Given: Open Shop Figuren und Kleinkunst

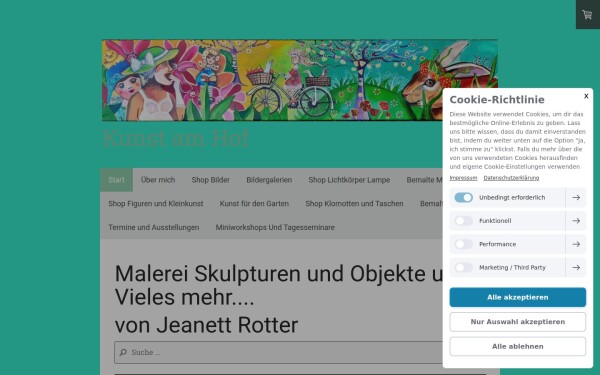Looking at the screenshot, I should (x=155, y=204).
